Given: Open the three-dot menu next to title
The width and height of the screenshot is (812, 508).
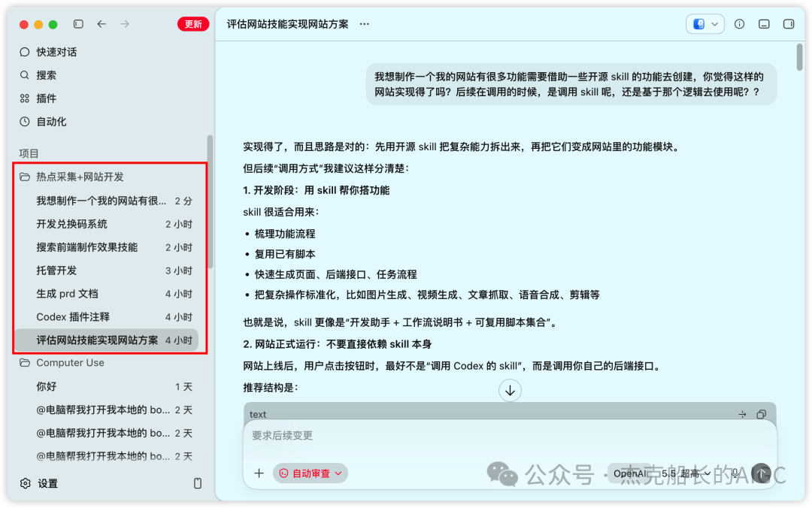Looking at the screenshot, I should [x=365, y=24].
